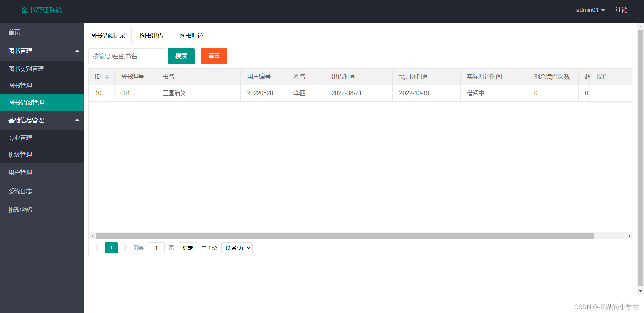Click the ID column sort arrows
The height and width of the screenshot is (313, 644).
(x=108, y=77)
